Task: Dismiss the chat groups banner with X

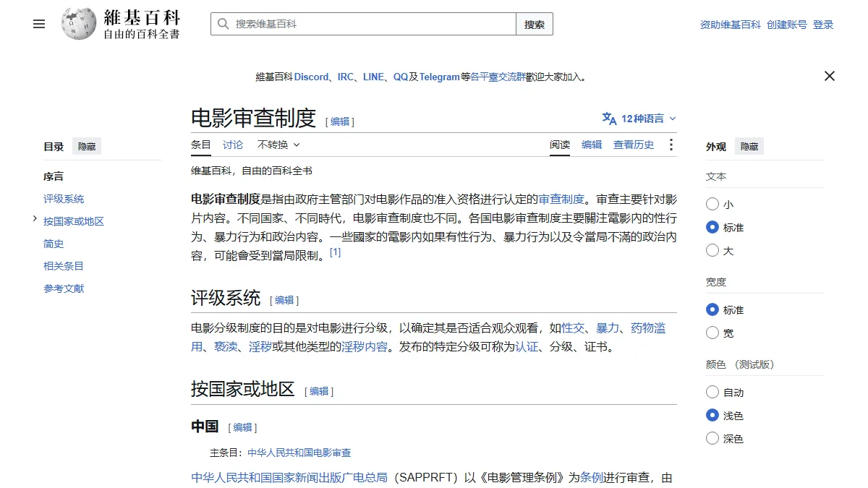Action: point(830,76)
